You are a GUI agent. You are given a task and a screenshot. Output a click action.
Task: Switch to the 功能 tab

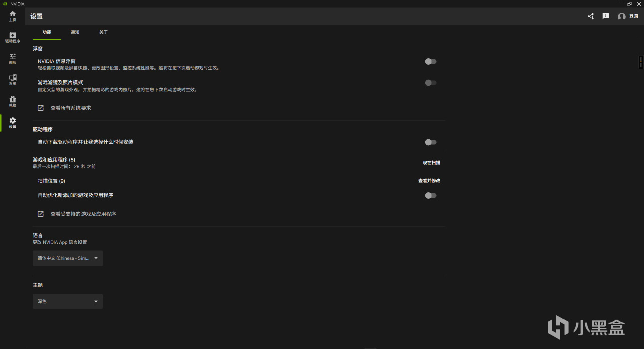[47, 32]
